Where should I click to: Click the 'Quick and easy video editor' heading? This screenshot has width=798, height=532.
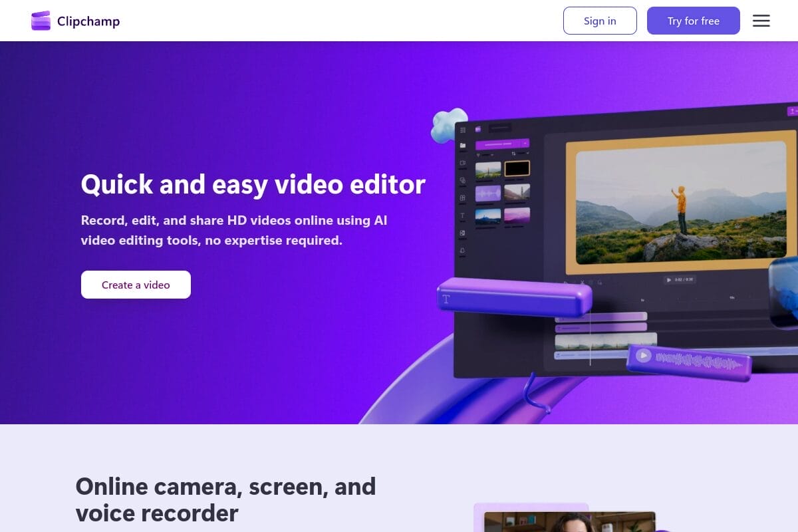[x=253, y=184]
